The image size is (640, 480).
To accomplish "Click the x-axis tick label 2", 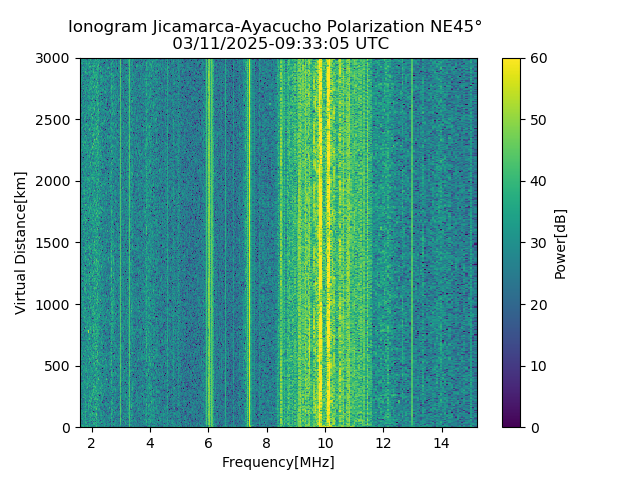I will click(91, 443).
